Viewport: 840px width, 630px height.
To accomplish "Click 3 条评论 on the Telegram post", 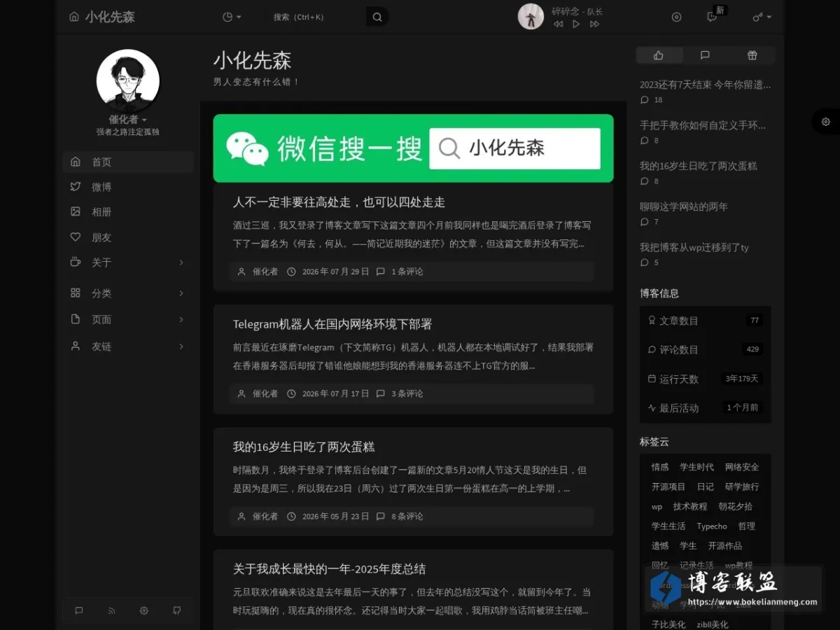I will (x=407, y=393).
